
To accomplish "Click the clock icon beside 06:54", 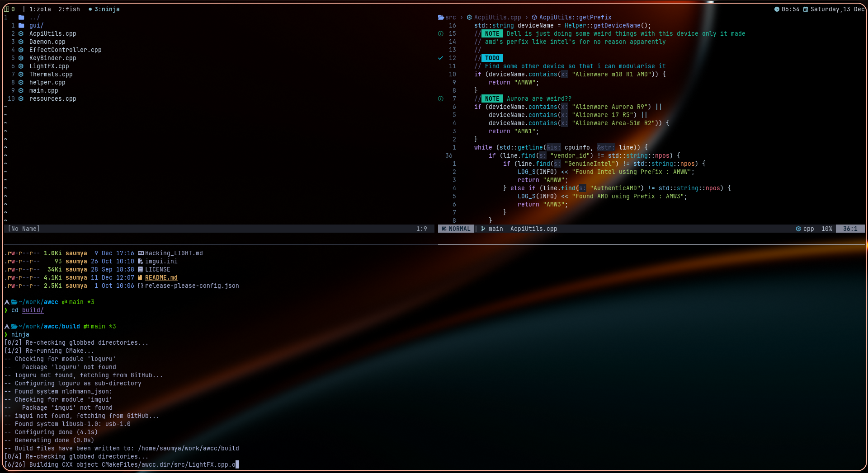I will [x=777, y=9].
